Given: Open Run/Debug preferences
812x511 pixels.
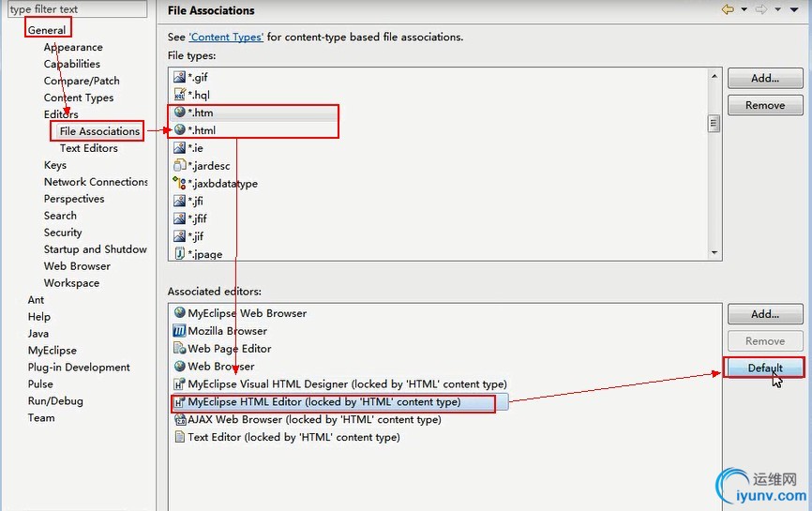Looking at the screenshot, I should [55, 400].
